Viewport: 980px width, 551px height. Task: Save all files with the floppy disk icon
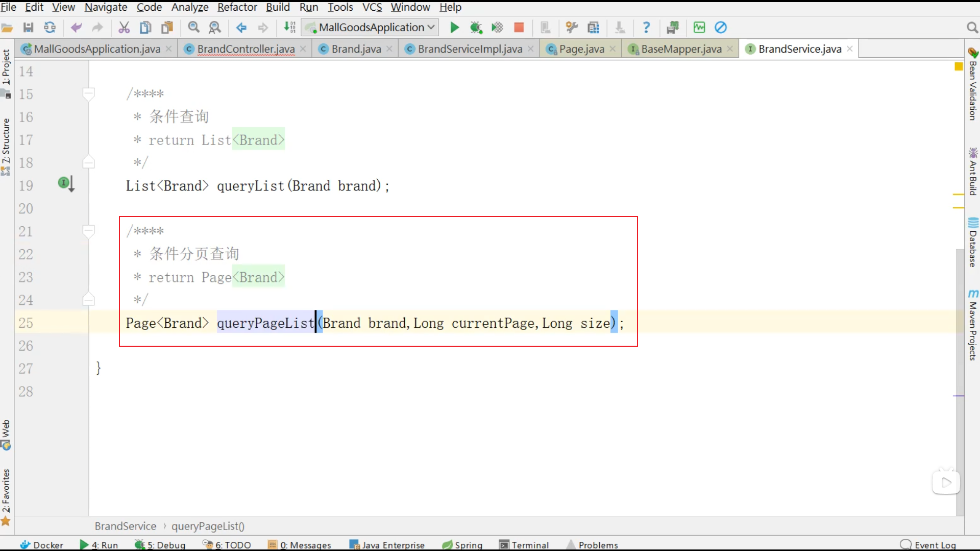pos(29,28)
